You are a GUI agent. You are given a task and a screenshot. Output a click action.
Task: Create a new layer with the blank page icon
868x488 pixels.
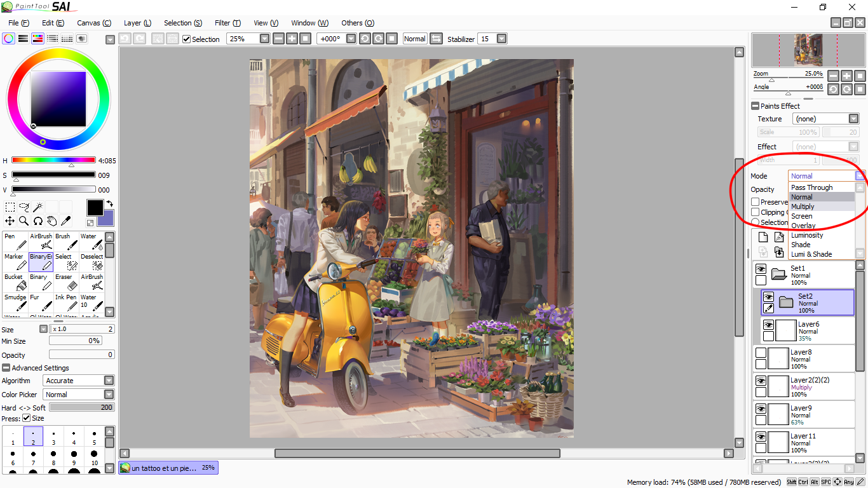763,237
